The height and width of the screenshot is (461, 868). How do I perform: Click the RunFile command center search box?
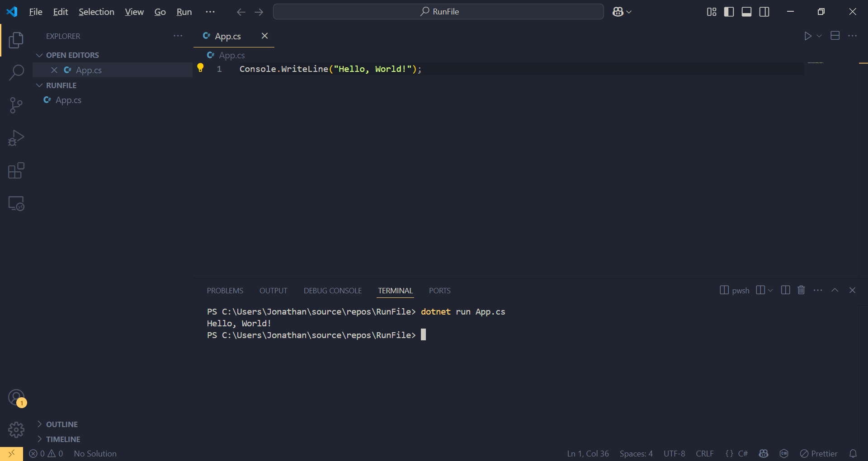click(x=438, y=11)
